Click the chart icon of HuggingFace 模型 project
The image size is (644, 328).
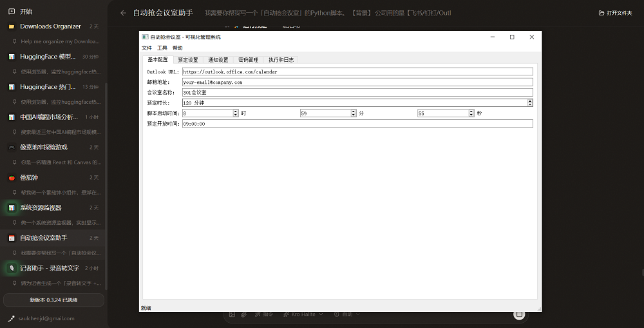click(x=12, y=57)
